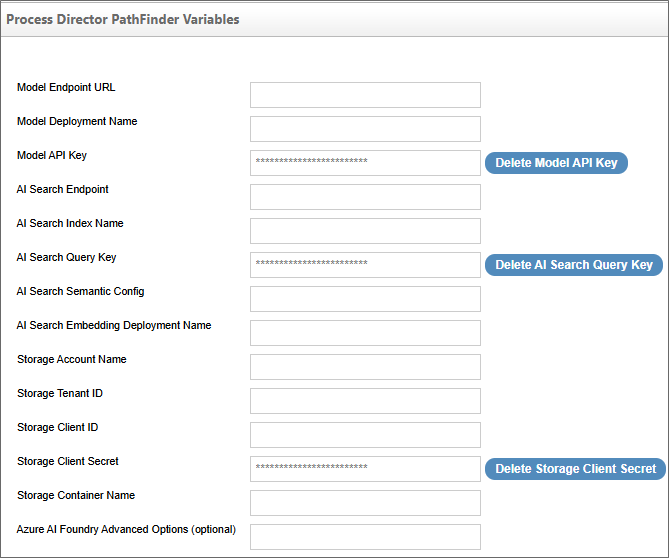Click the Delete Model API Key button
The width and height of the screenshot is (669, 558).
click(x=556, y=163)
